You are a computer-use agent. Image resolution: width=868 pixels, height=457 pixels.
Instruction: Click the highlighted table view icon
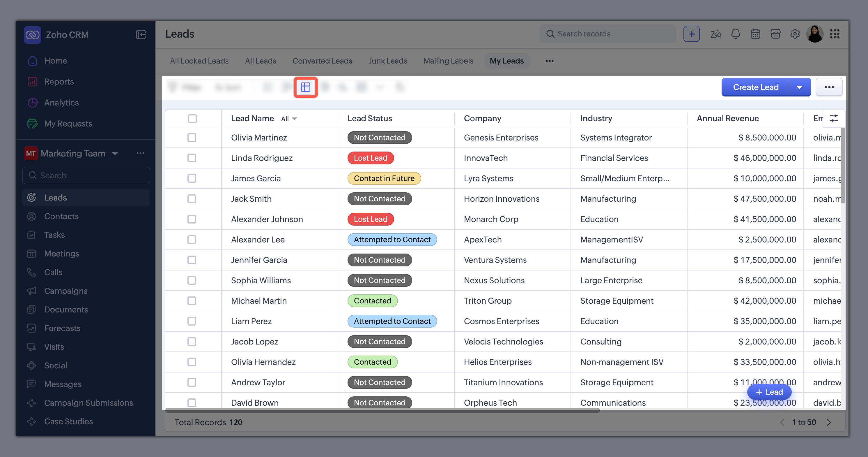tap(305, 87)
